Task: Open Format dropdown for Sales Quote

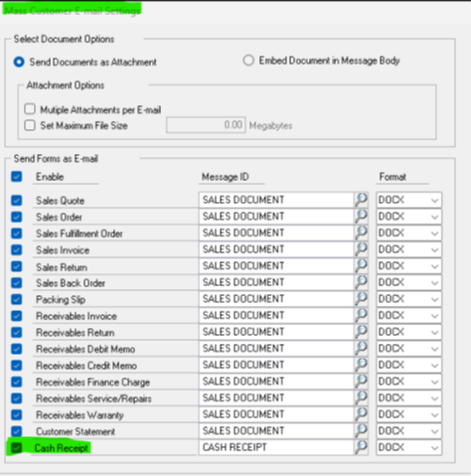Action: click(408, 200)
